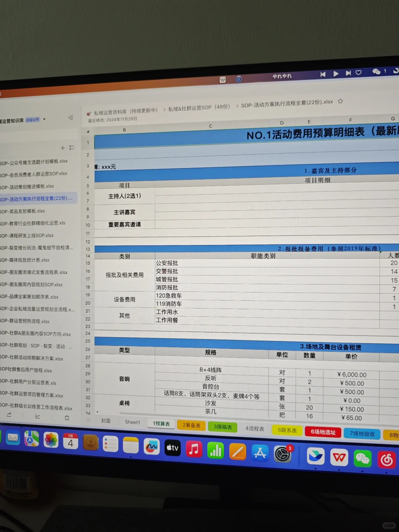
Task: Open the sidebar list settings icon
Action: [72, 148]
